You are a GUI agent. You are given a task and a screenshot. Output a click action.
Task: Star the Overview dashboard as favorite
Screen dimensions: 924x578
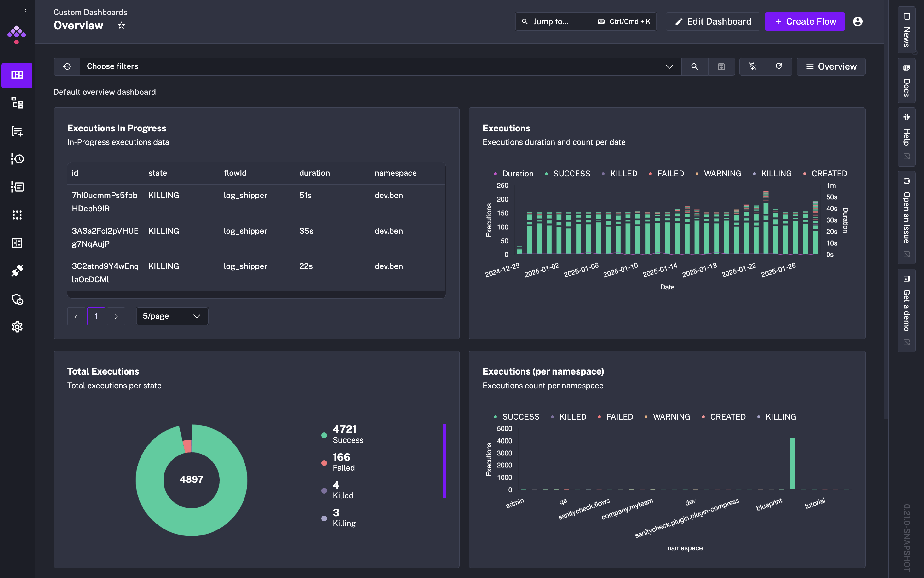121,26
